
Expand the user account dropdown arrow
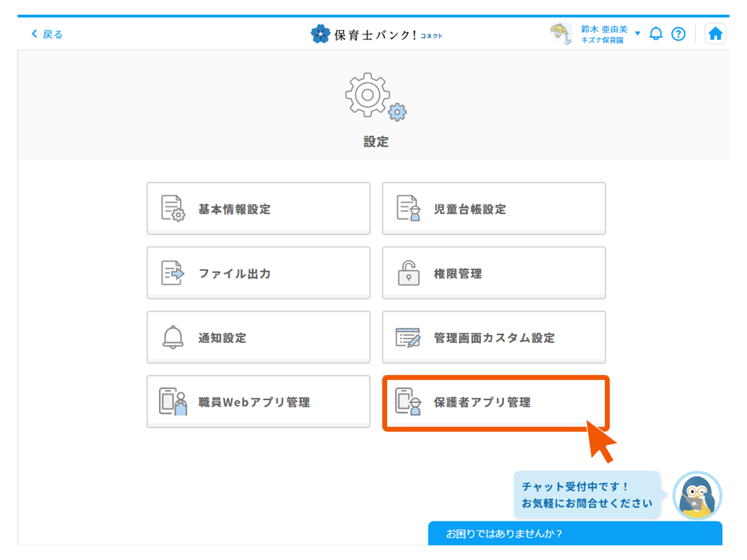pos(637,34)
